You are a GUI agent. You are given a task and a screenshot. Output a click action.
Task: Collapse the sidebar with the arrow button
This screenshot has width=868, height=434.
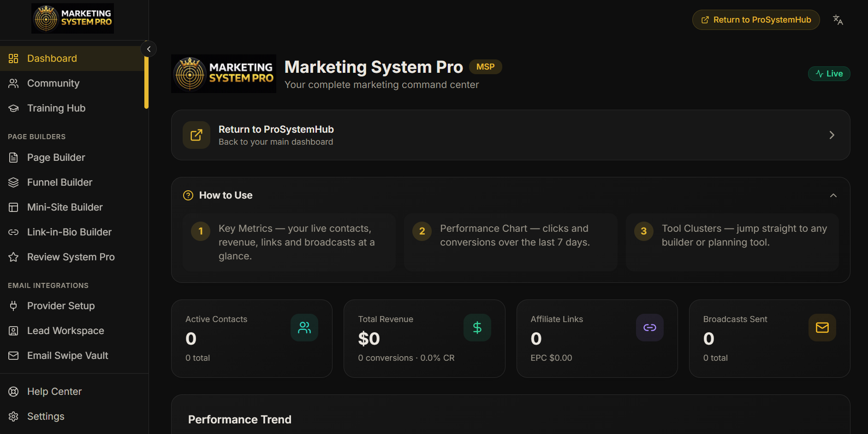pos(149,49)
